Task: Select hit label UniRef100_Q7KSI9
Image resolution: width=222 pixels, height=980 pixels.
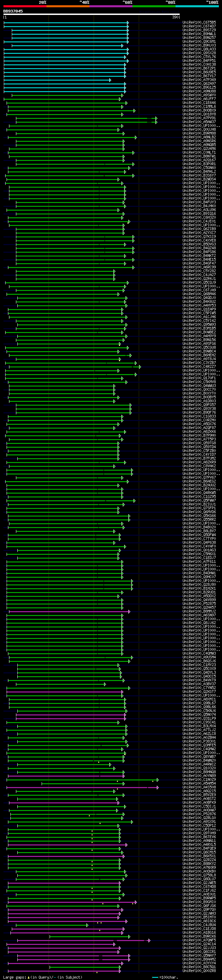Action: coord(199,237)
